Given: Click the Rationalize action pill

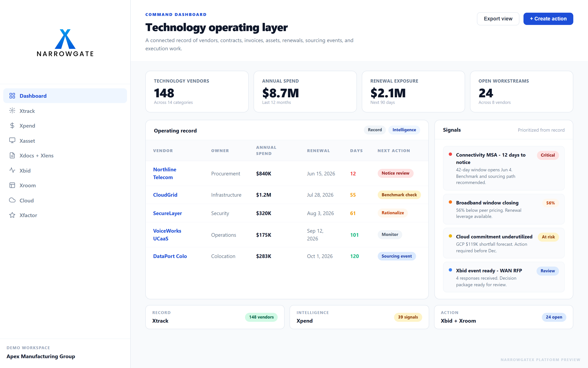Looking at the screenshot, I should tap(393, 213).
